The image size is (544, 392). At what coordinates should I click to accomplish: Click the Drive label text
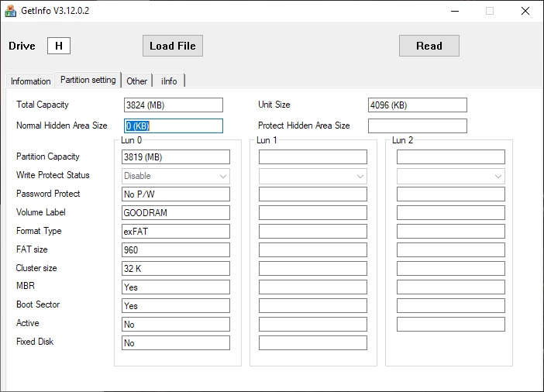tap(22, 46)
